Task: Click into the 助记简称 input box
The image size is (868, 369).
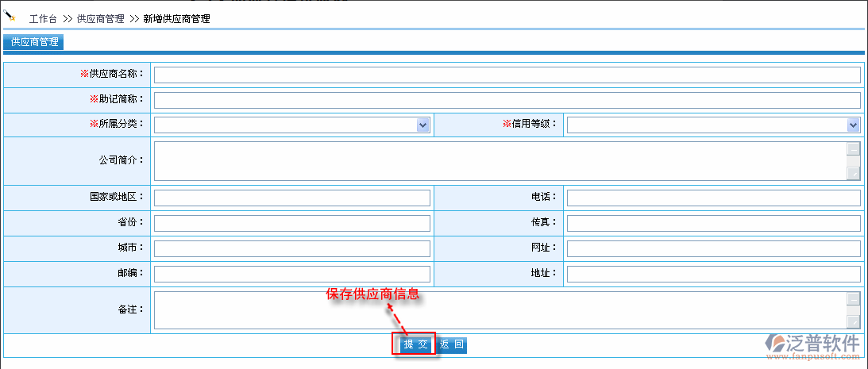Action: (x=507, y=100)
